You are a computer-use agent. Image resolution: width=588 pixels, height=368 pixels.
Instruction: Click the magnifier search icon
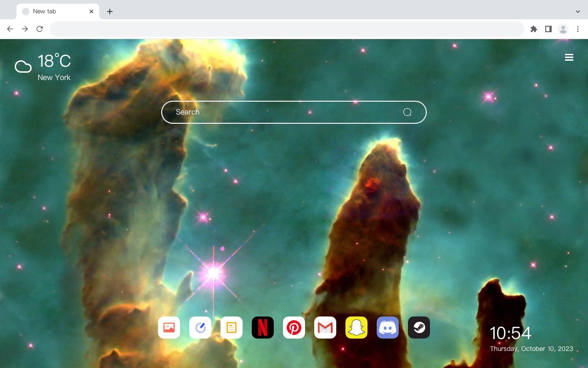click(407, 112)
